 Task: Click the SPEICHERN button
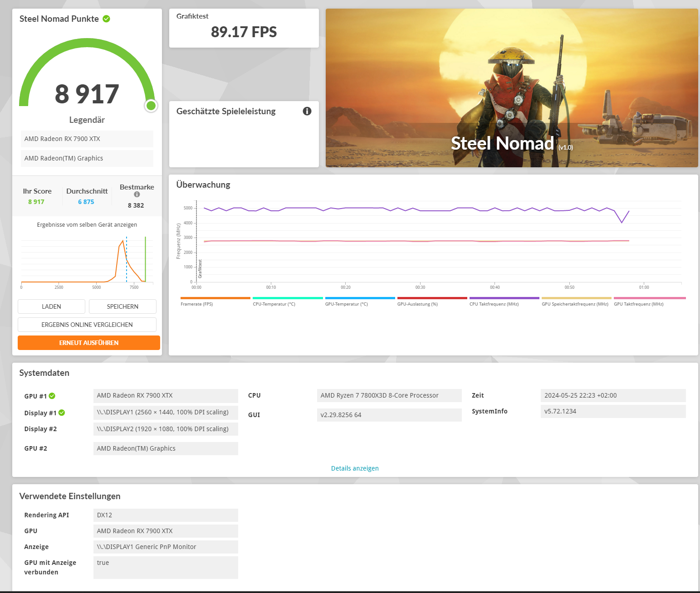click(122, 306)
